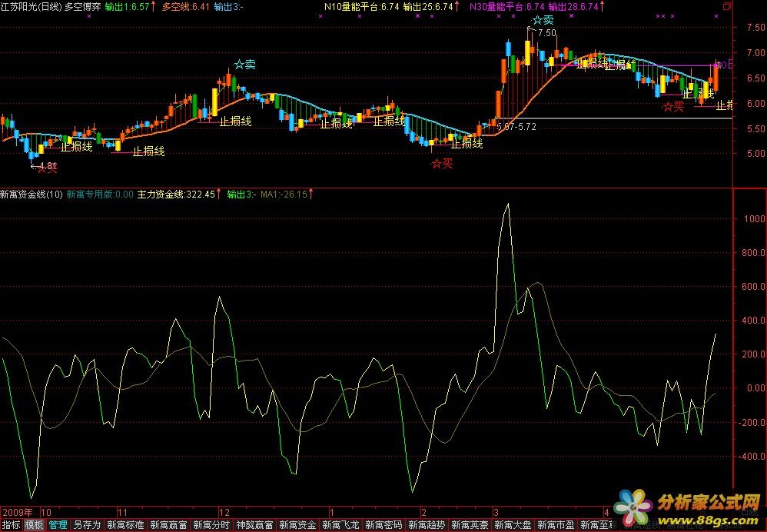Switch to the 模板 tab
Image resolution: width=767 pixels, height=532 pixels.
point(35,525)
